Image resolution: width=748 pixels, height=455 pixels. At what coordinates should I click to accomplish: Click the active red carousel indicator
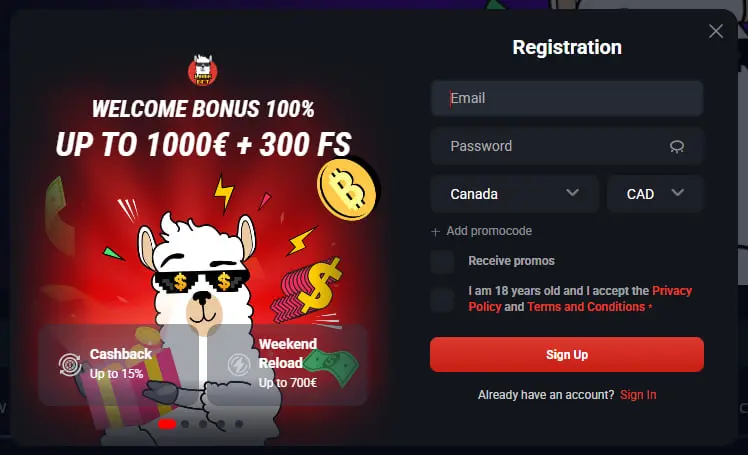pyautogui.click(x=167, y=424)
